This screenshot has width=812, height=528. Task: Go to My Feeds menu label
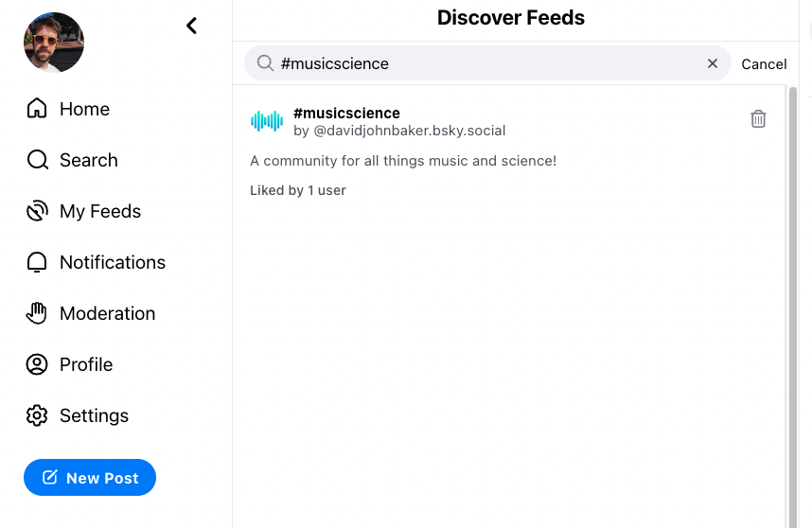click(x=100, y=211)
